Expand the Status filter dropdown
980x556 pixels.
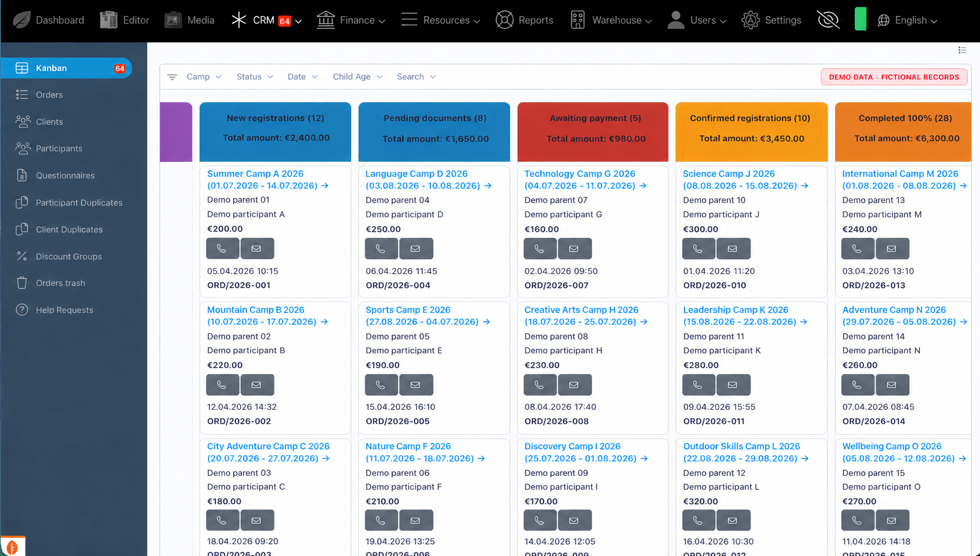click(x=254, y=77)
